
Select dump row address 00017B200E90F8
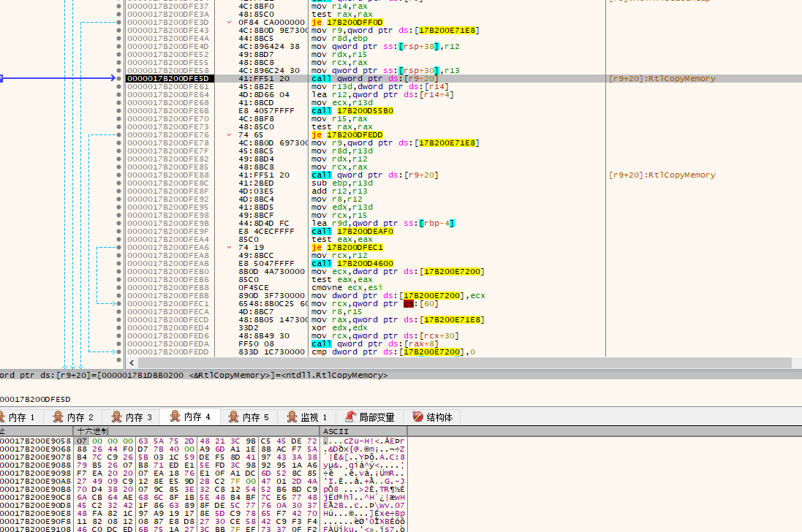point(35,522)
